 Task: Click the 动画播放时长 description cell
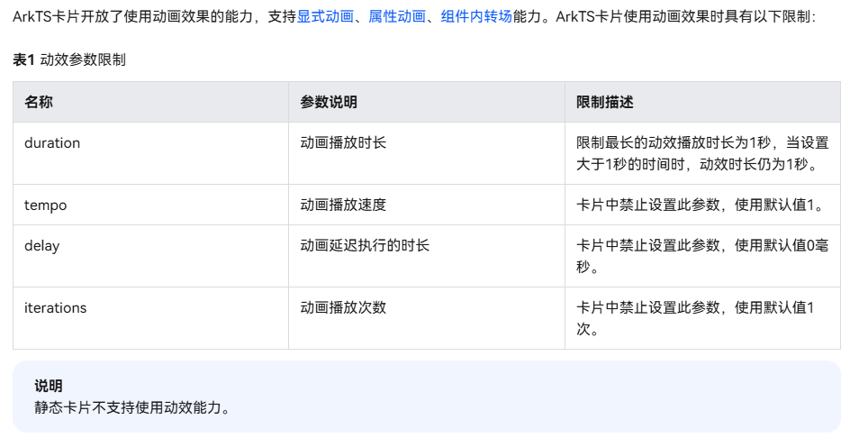click(x=343, y=142)
